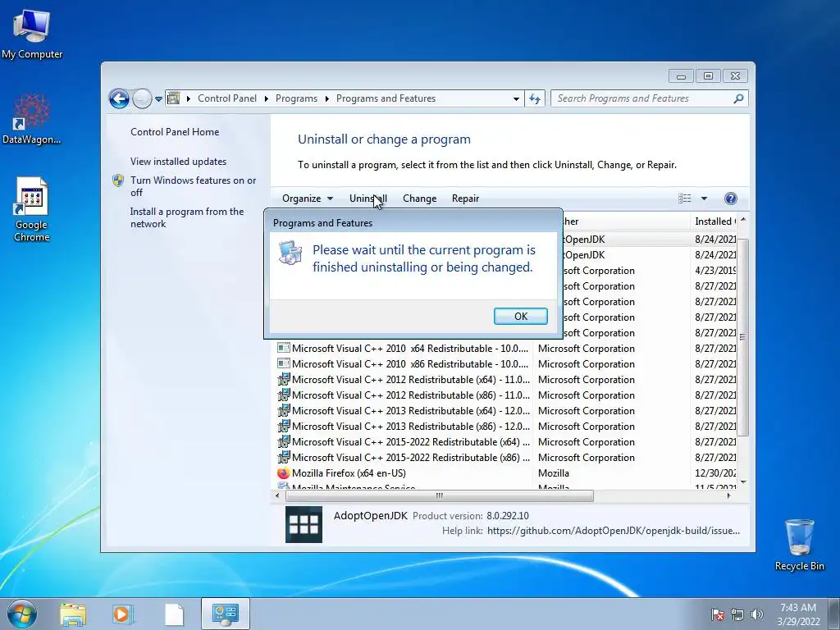The image size is (840, 630).
Task: Select Visual C++ 2015-2022 Redistributable (x86) row
Action: point(506,457)
